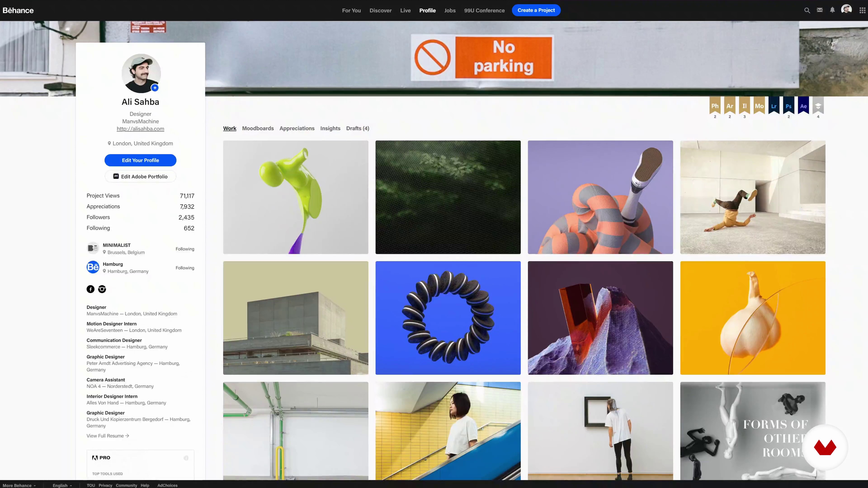Switch to the Moodboards tab
The width and height of the screenshot is (868, 488).
click(x=258, y=128)
